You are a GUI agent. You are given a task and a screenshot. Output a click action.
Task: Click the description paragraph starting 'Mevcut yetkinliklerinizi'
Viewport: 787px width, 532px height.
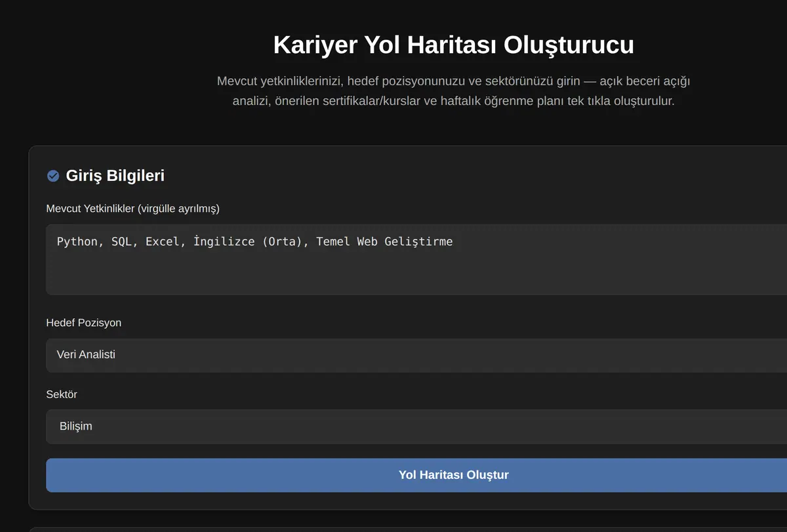tap(453, 91)
